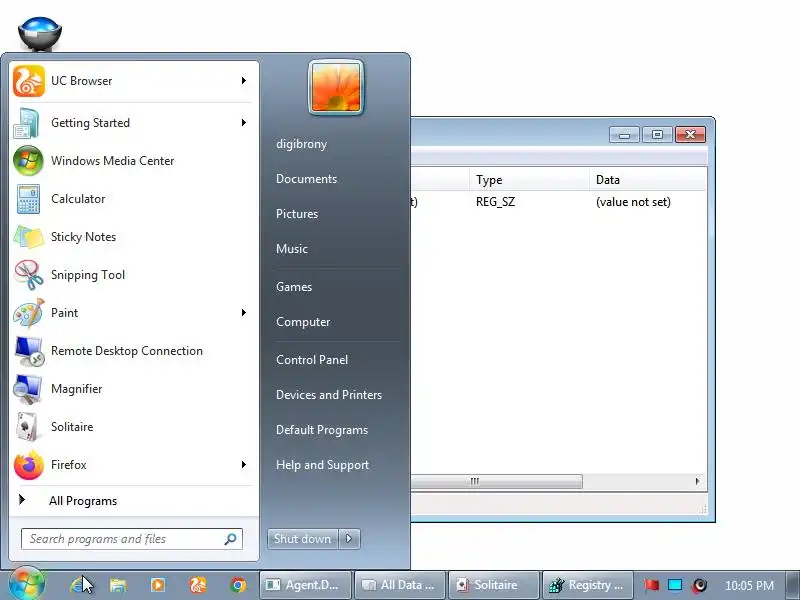Open the Windows Media Center icon
Screen dimensions: 800x600
pos(28,161)
